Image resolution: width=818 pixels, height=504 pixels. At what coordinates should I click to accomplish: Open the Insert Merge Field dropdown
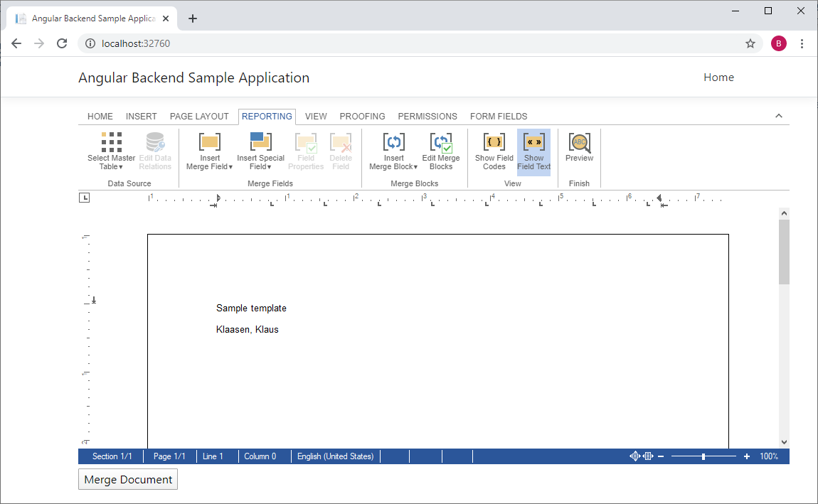coord(210,151)
